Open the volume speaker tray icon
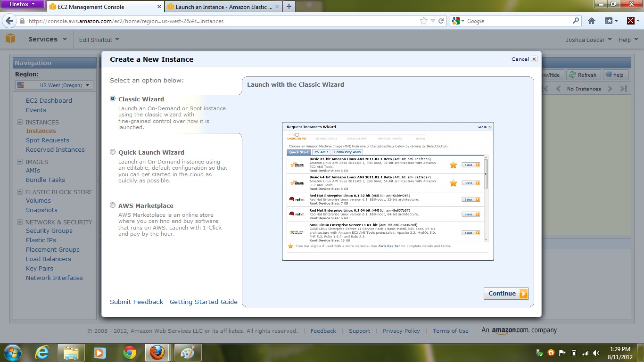The height and width of the screenshot is (362, 644). pos(596,353)
